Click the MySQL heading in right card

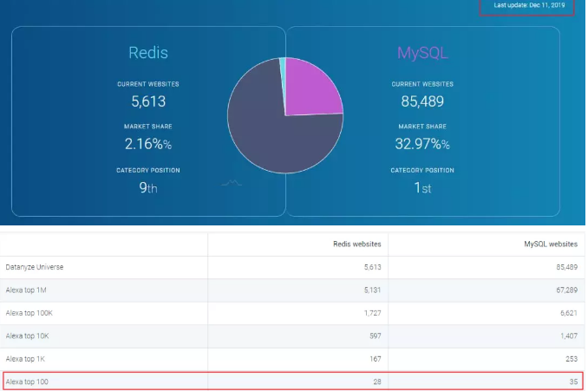coord(422,53)
